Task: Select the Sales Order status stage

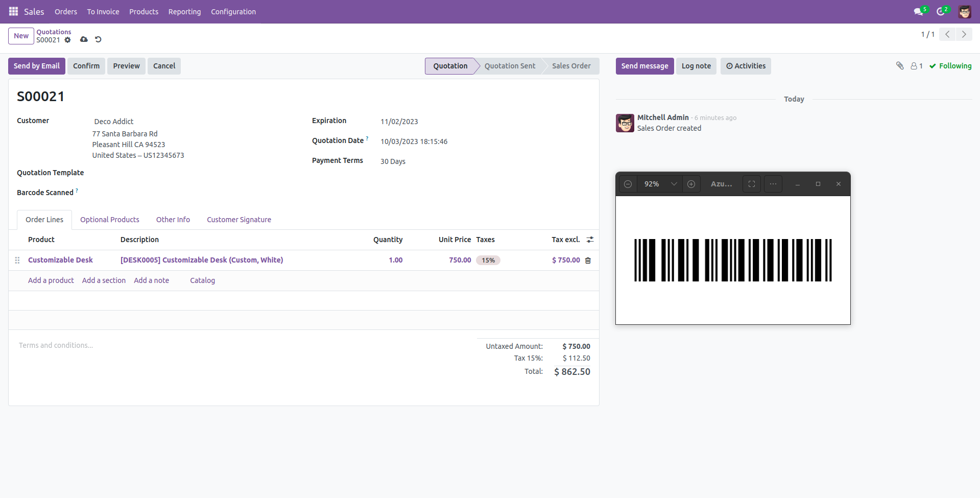Action: pyautogui.click(x=571, y=66)
